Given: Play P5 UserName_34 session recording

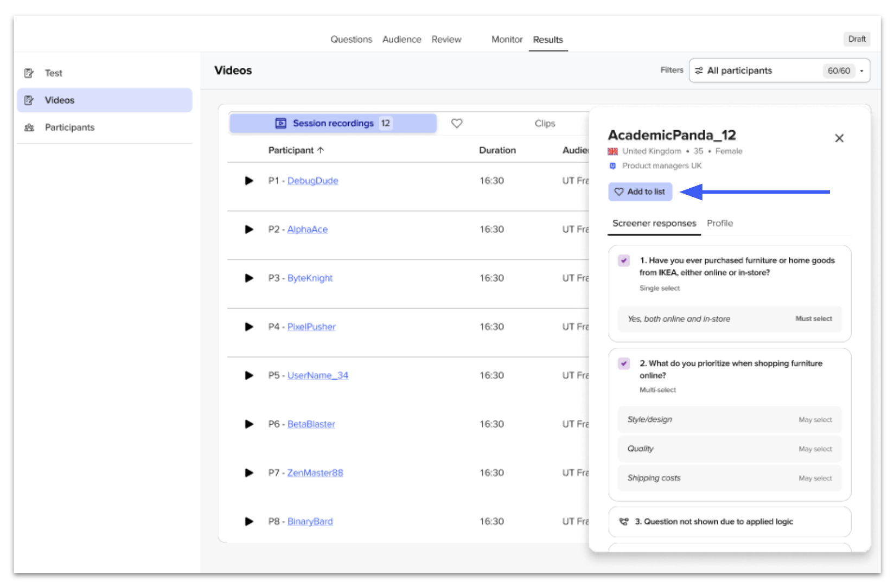Looking at the screenshot, I should pyautogui.click(x=249, y=375).
